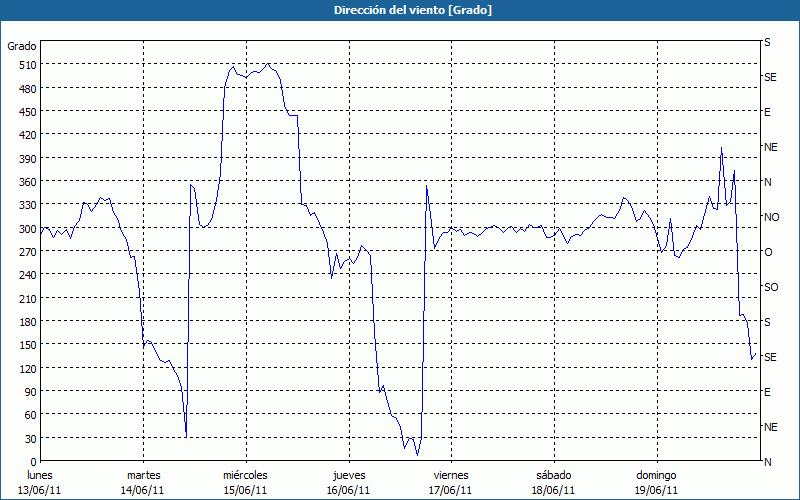Select the 'jueves 16/06/11' date label
The width and height of the screenshot is (800, 500).
click(x=349, y=482)
